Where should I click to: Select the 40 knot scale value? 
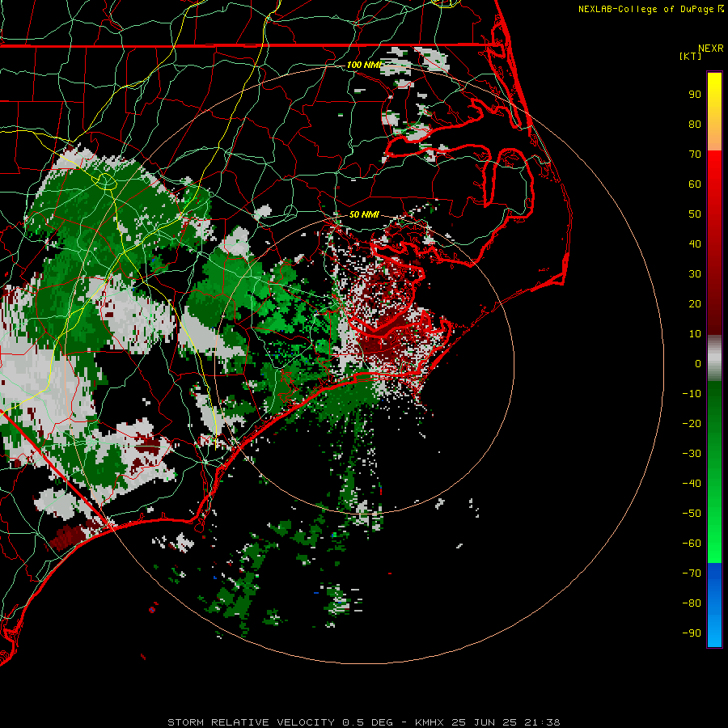(695, 244)
